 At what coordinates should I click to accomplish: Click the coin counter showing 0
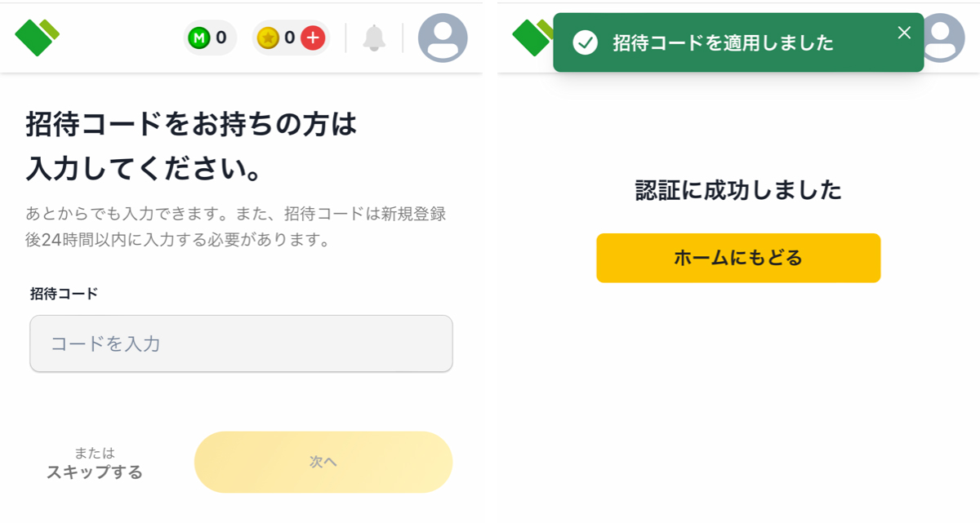point(289,38)
